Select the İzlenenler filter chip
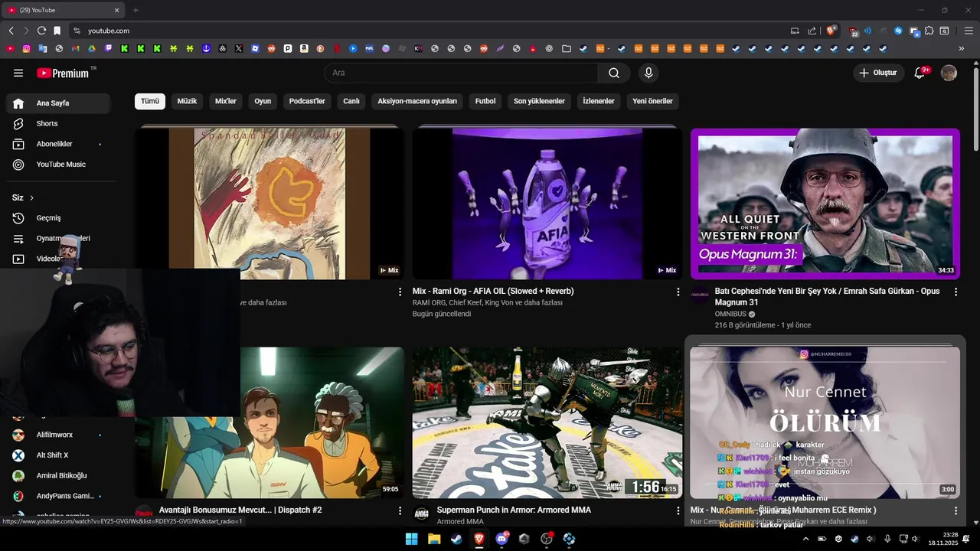980x551 pixels. coord(599,101)
